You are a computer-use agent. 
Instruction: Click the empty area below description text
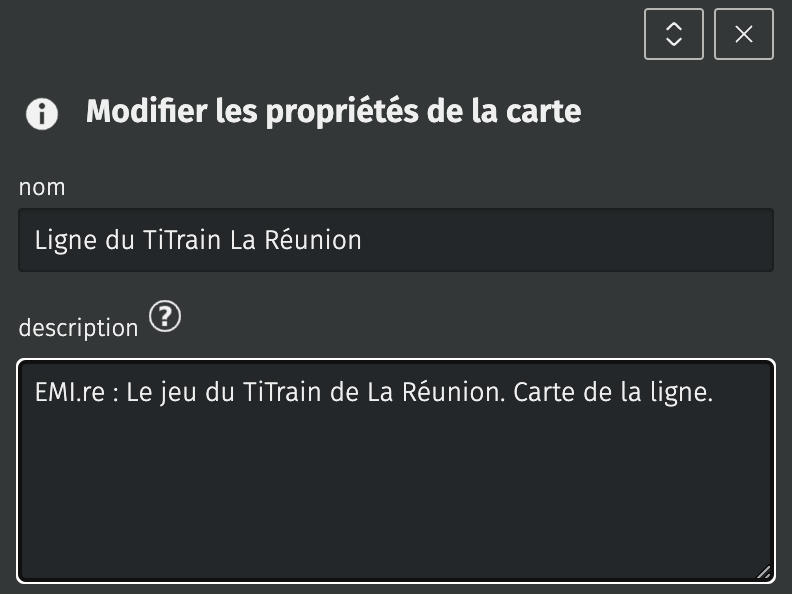396,500
